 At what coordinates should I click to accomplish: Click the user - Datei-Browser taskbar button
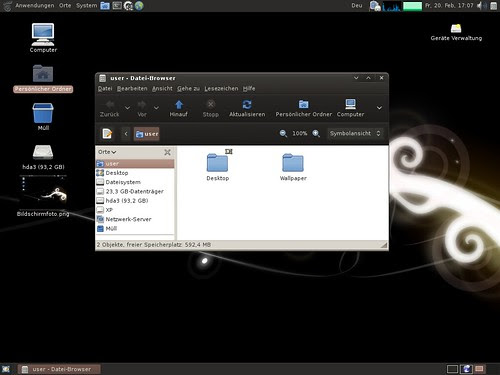click(59, 369)
